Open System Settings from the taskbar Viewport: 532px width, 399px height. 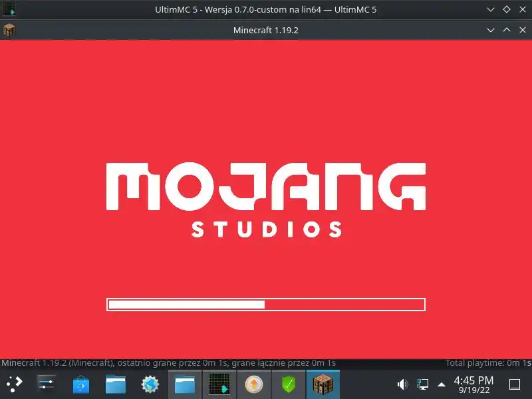coord(46,384)
